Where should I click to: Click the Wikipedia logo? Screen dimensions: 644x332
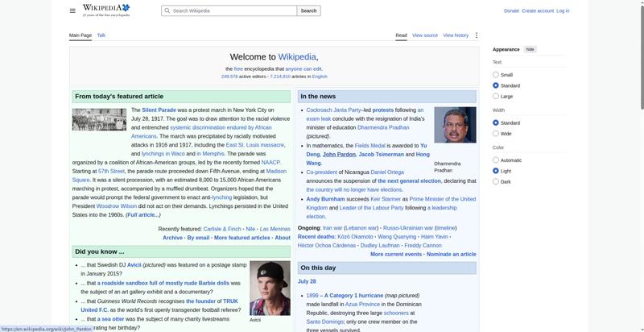point(106,10)
